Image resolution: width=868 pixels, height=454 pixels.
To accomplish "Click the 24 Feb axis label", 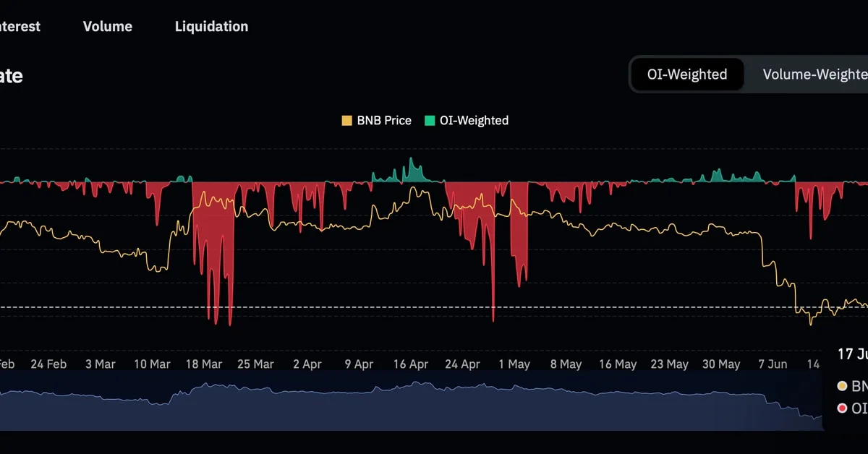I will [x=48, y=364].
